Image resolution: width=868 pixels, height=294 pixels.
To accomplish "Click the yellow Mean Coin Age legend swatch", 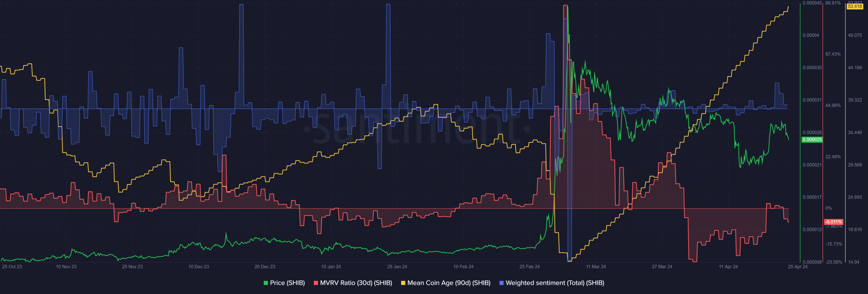I will tap(403, 283).
